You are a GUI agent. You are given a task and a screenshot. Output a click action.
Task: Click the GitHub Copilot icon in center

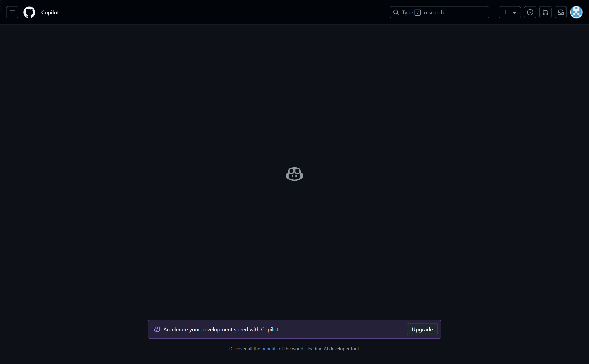[294, 174]
